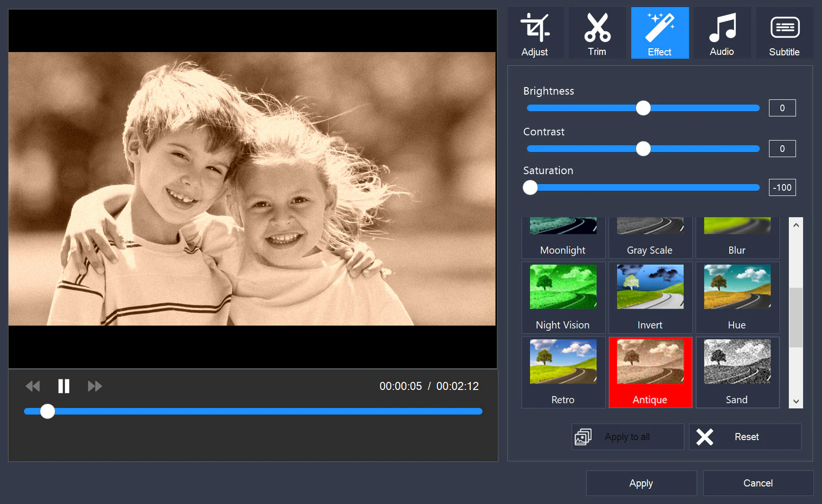Apply the Night Vision effect
The height and width of the screenshot is (504, 822).
click(x=563, y=298)
